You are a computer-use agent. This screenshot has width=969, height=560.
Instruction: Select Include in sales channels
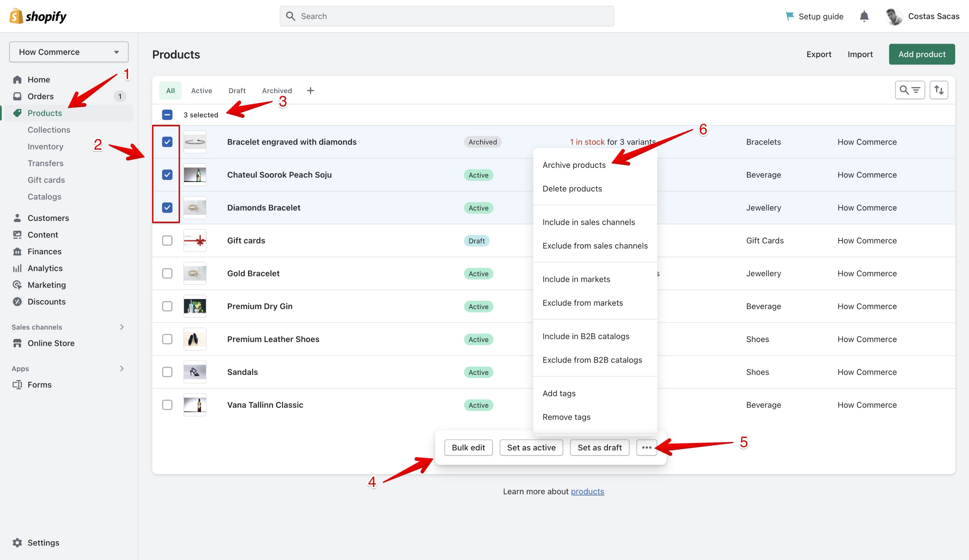(x=588, y=222)
